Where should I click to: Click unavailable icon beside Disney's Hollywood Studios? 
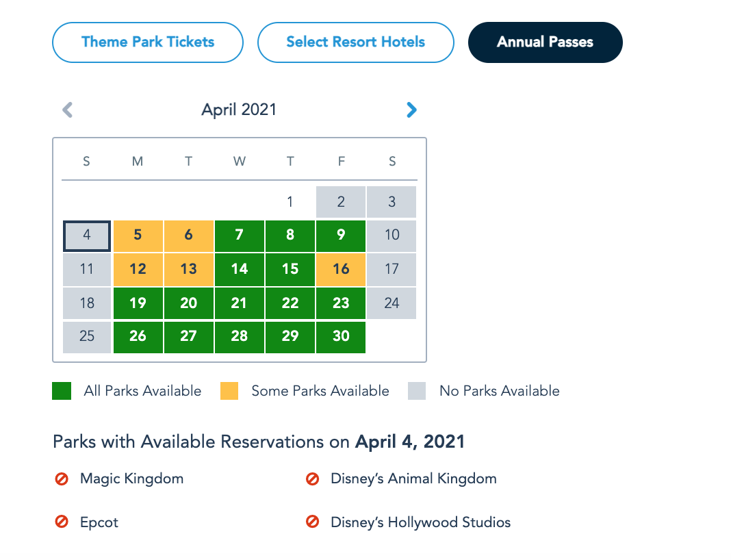point(313,522)
